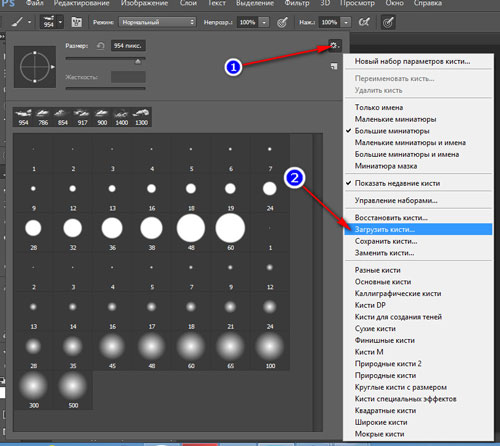500x446 pixels.
Task: Choose Заменить кисти...
Action: [x=418, y=253]
